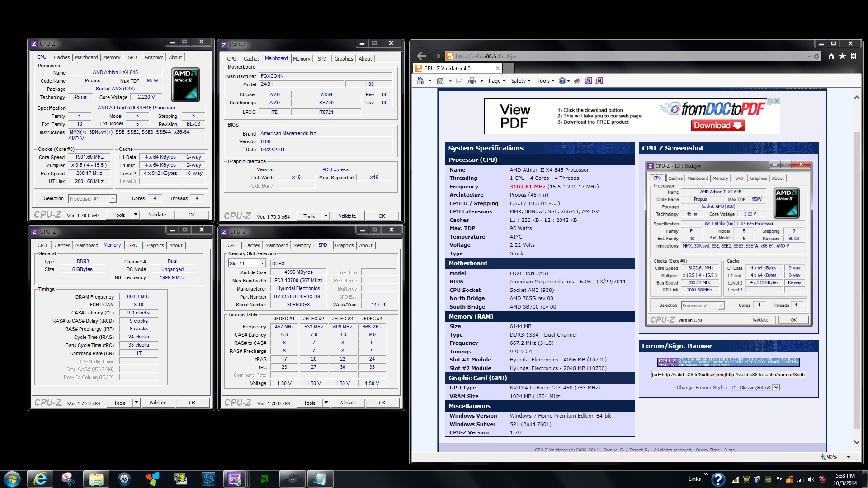Viewport: 868px width, 488px height.
Task: Click the blue help question mark on taskbar
Action: (x=718, y=479)
